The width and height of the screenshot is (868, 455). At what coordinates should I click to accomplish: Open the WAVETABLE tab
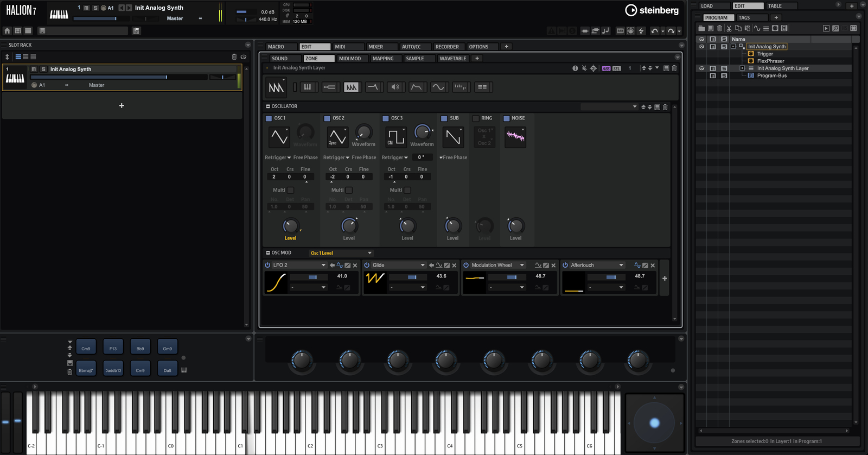click(x=452, y=59)
